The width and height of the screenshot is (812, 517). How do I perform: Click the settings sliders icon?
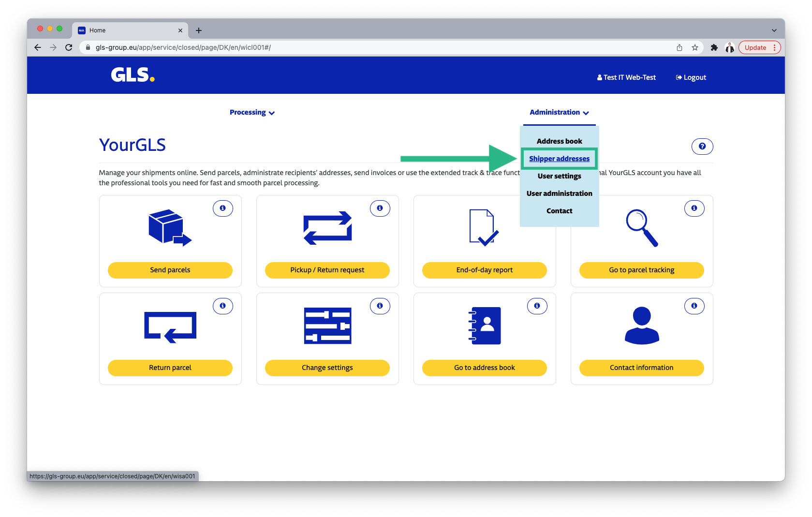tap(327, 325)
